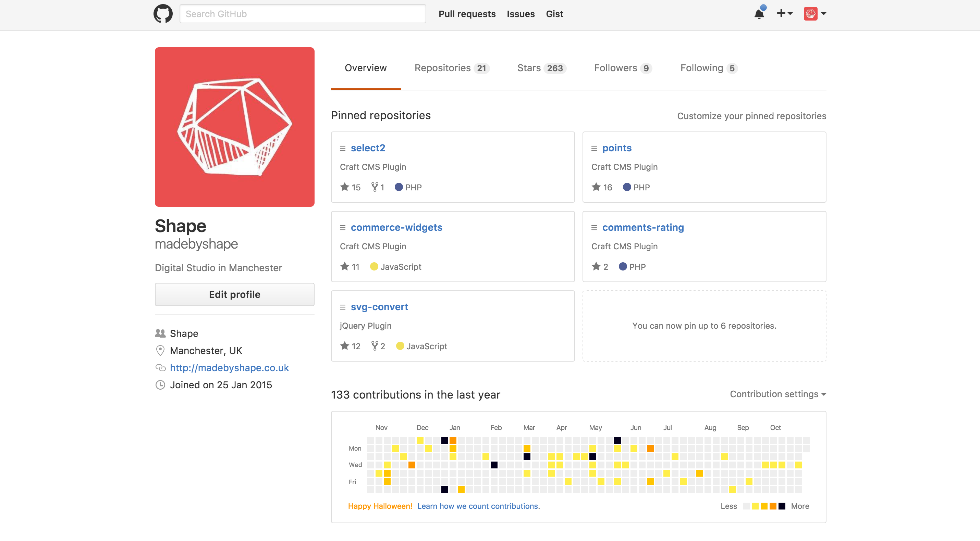This screenshot has width=980, height=541.
Task: Click the points drag handle icon
Action: point(594,148)
